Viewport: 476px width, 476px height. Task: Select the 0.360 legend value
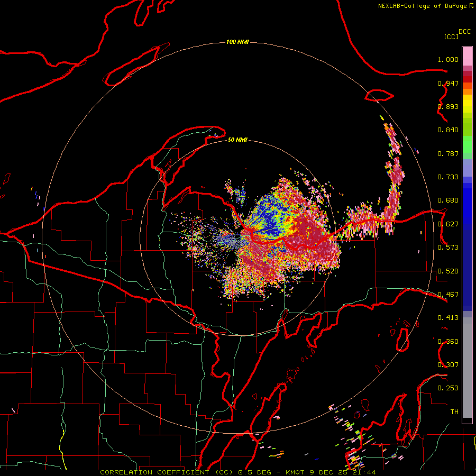tap(448, 342)
